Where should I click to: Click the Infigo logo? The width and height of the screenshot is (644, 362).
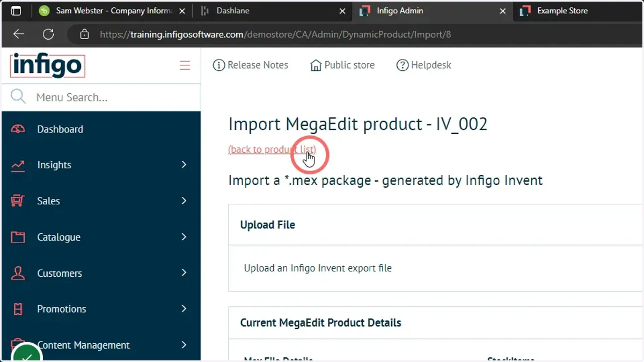coord(47,65)
